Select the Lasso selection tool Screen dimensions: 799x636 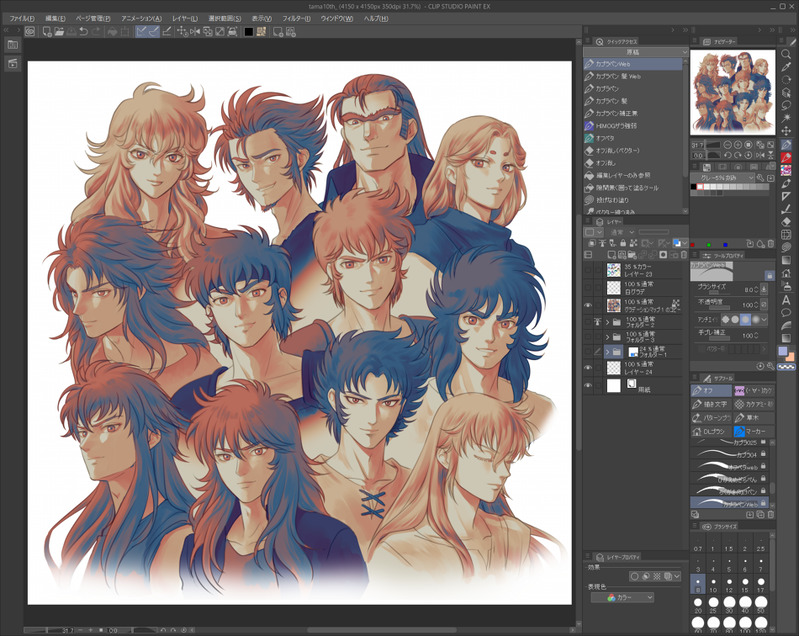[x=786, y=105]
